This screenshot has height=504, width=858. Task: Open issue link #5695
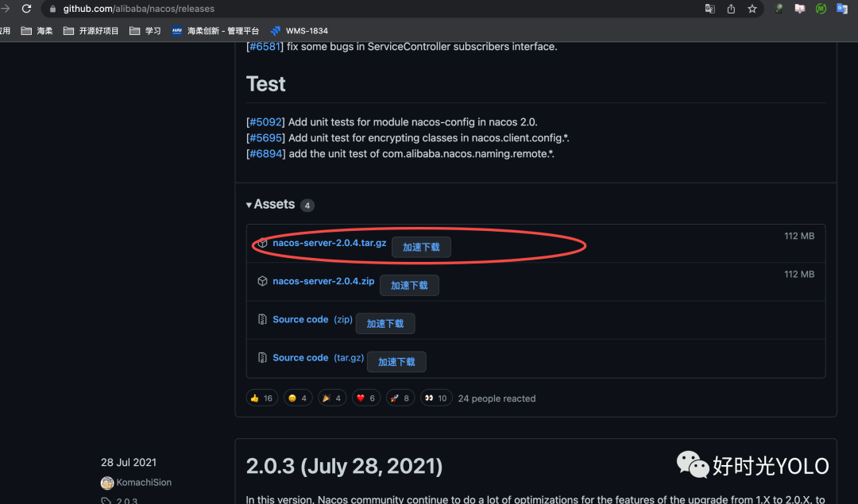(265, 138)
